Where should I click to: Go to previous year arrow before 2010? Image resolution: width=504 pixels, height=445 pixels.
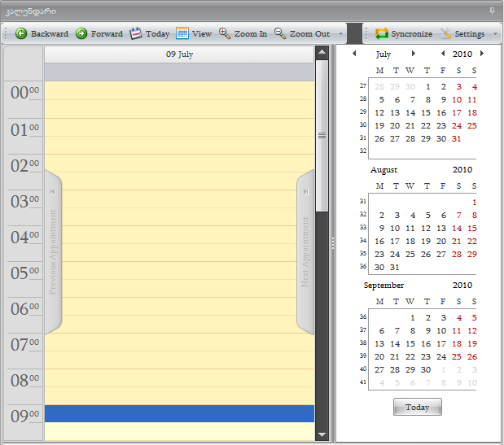[443, 54]
